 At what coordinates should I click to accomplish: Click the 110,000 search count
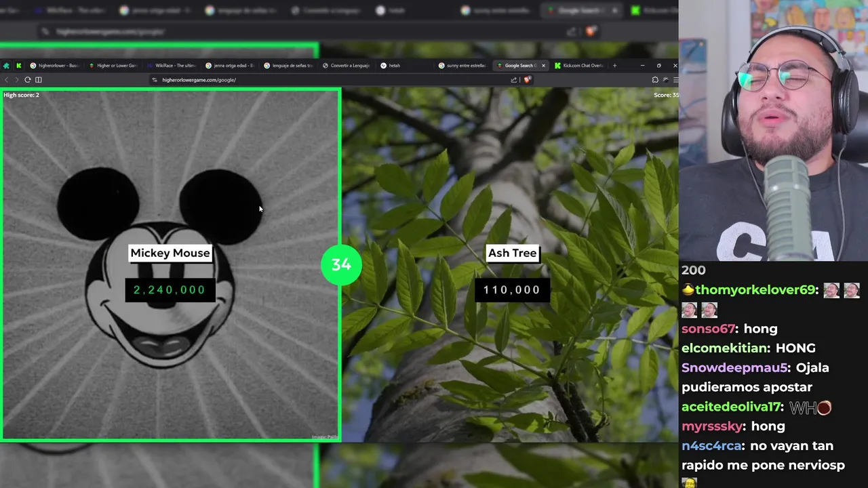(512, 290)
